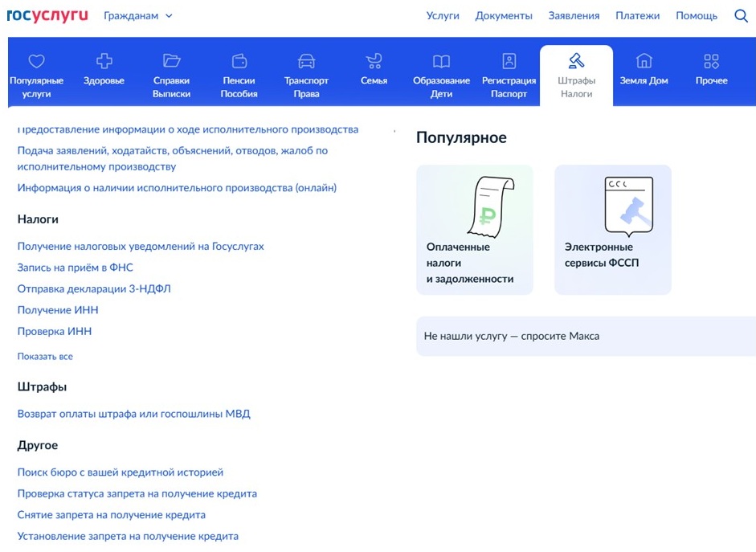The height and width of the screenshot is (552, 756).
Task: Open the Прочее grid icon category
Action: click(x=711, y=61)
